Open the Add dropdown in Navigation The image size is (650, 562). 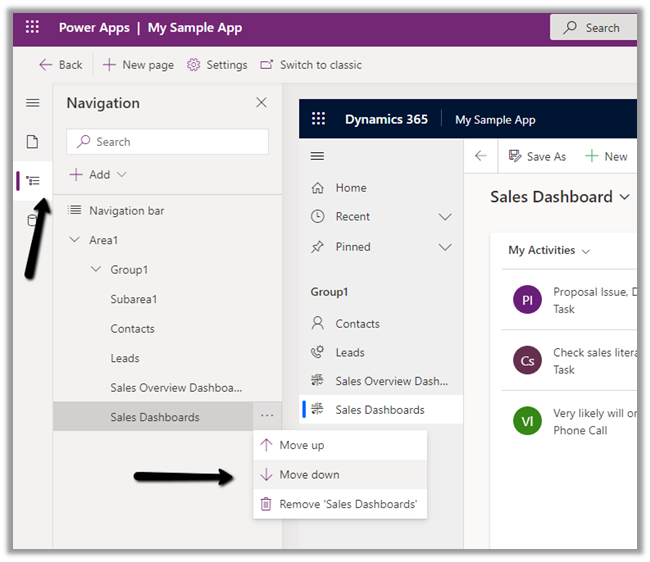point(98,175)
